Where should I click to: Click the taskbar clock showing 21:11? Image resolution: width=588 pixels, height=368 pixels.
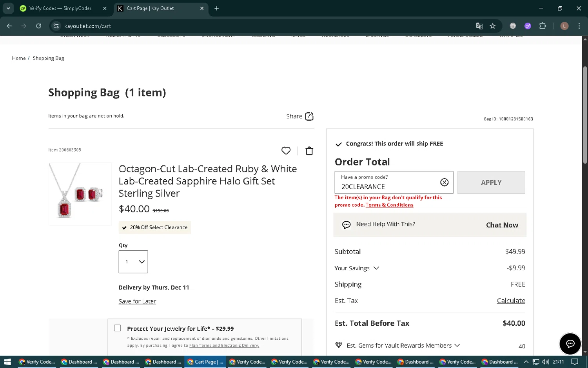[558, 362]
